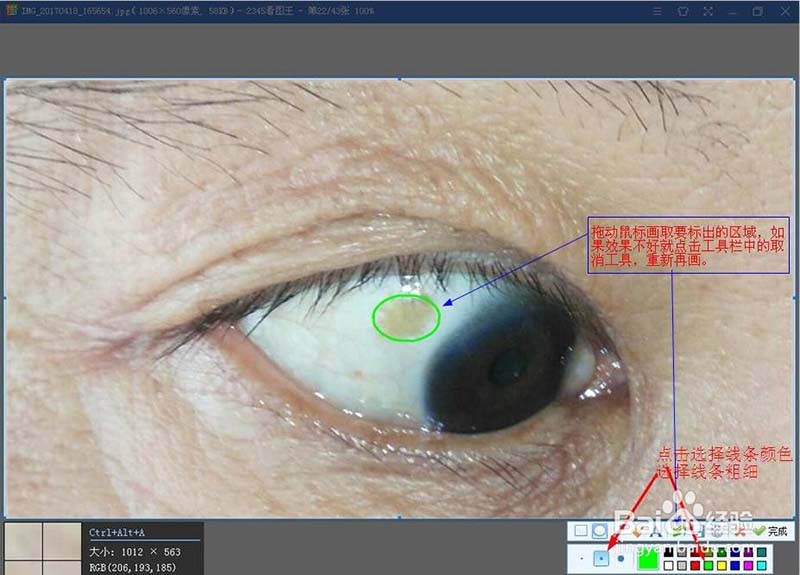
Task: Pick the small bright green color swatch
Action: coord(709,566)
